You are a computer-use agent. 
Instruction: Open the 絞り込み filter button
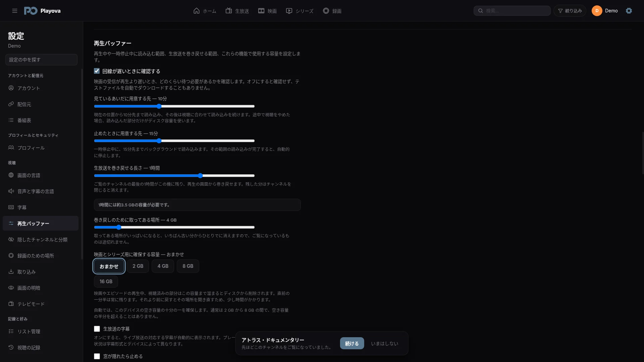click(x=570, y=11)
